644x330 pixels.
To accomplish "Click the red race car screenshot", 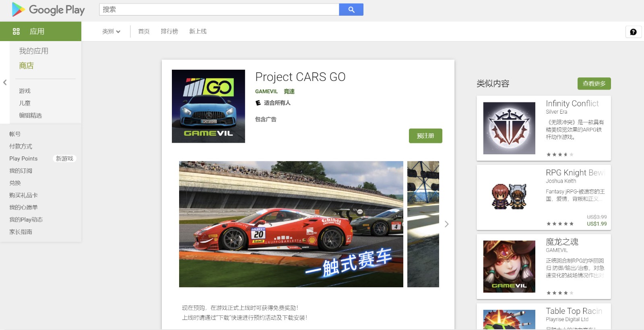I will pos(291,224).
